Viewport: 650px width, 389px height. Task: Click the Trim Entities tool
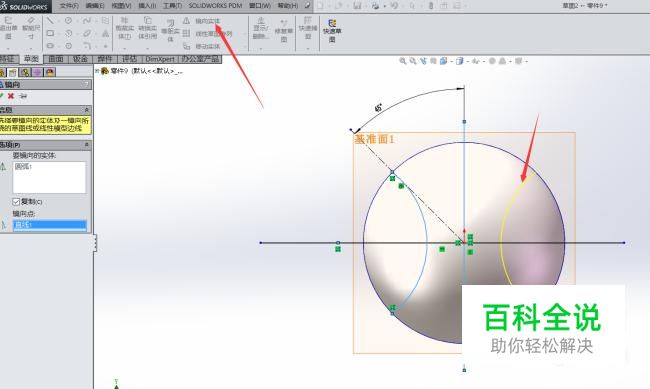click(x=124, y=28)
